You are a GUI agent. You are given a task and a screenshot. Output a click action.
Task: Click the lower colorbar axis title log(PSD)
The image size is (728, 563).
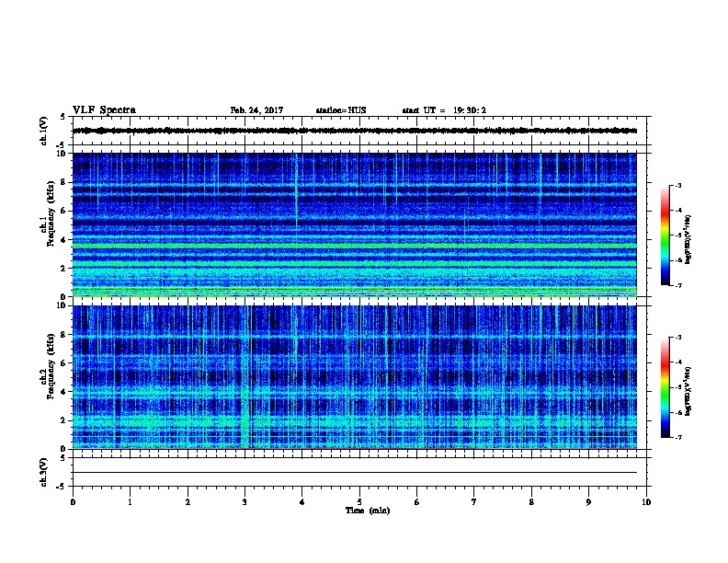coord(688,391)
